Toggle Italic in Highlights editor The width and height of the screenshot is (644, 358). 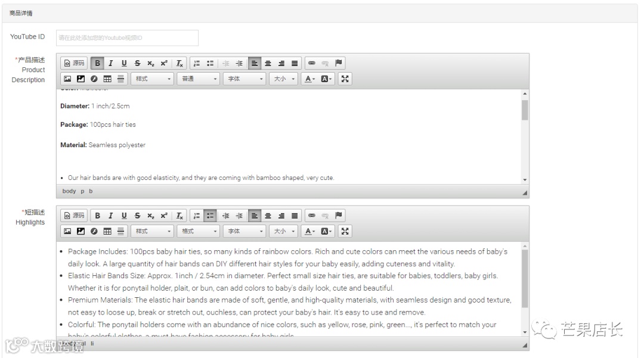tap(110, 216)
